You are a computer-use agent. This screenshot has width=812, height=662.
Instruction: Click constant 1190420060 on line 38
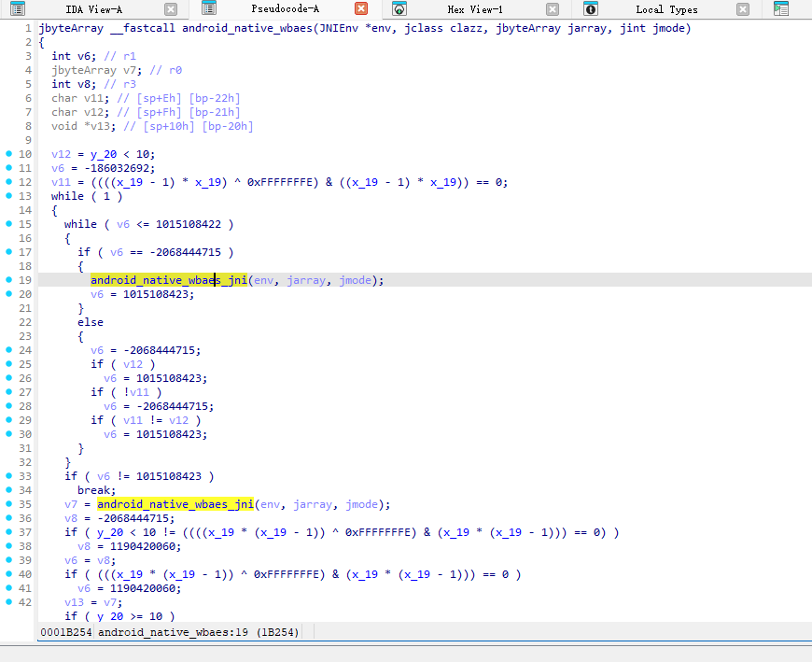point(143,546)
